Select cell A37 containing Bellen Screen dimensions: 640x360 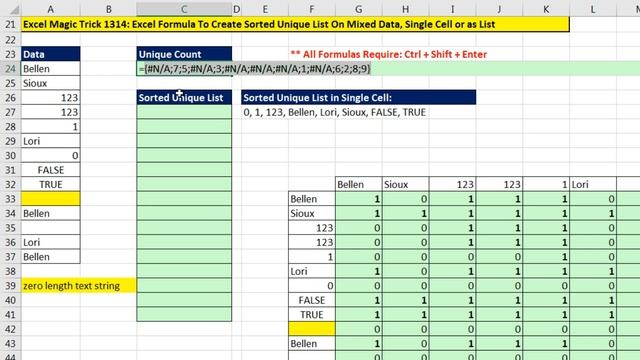[x=51, y=257]
